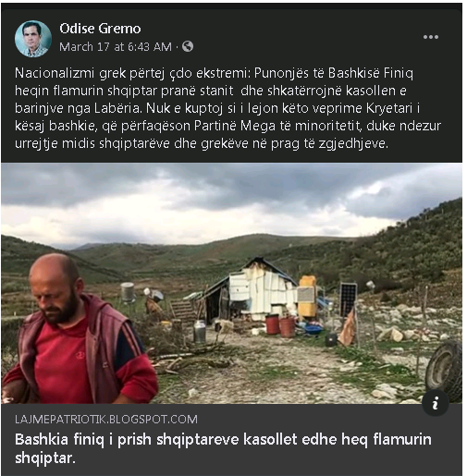Click the yellow container beside the hut

point(308,297)
